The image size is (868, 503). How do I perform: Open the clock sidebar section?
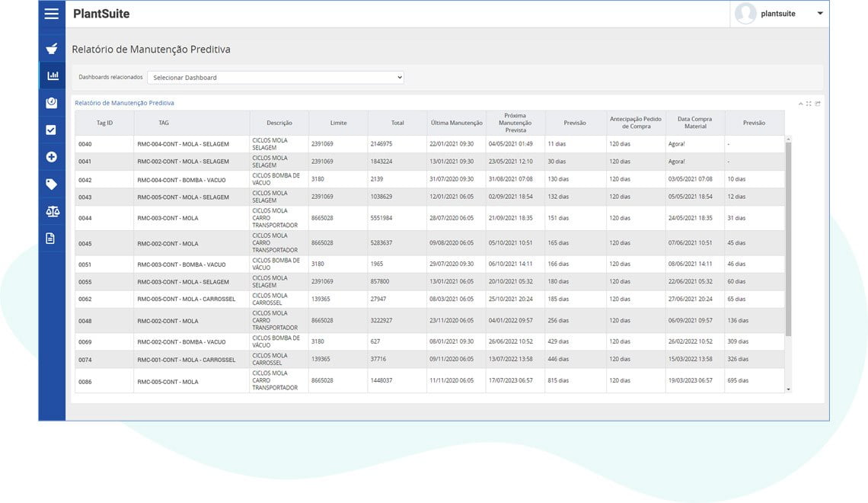coord(52,102)
